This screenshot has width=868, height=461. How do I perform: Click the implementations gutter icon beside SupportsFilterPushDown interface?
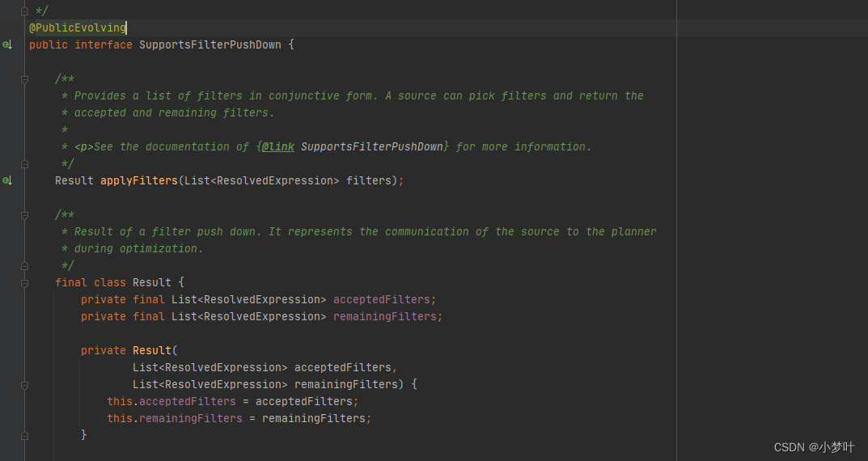click(7, 44)
